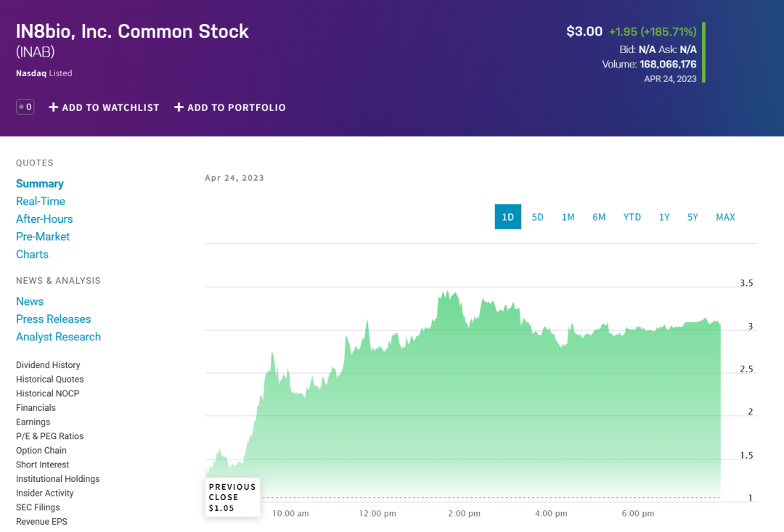Click the watchlist counter badge showing 0
The image size is (784, 532).
click(x=25, y=106)
